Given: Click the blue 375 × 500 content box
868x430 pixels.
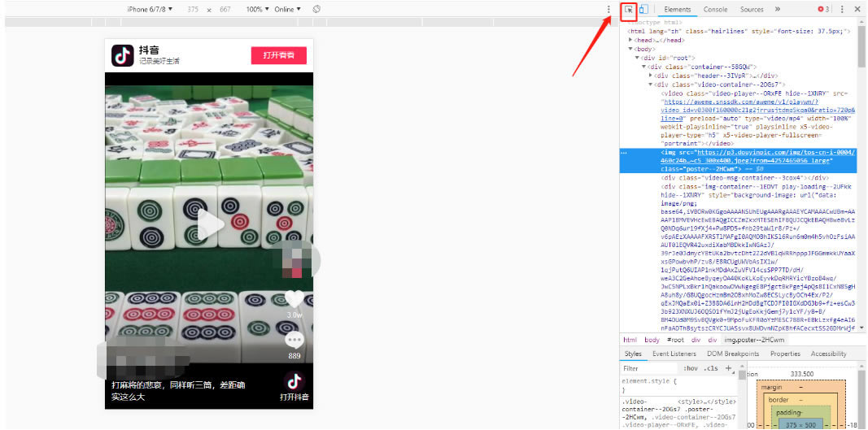Looking at the screenshot, I should (x=800, y=424).
